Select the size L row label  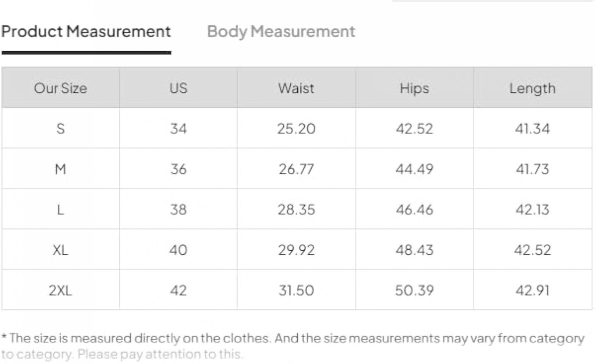(x=61, y=210)
